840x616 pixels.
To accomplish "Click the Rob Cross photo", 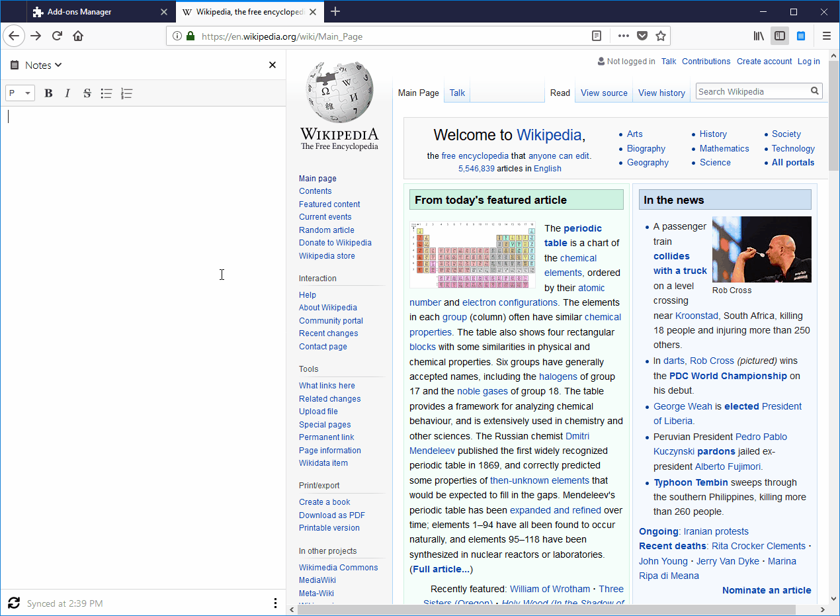I will (762, 249).
